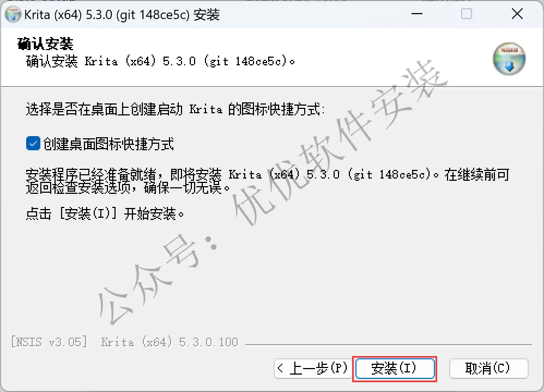Click the 安装程序已经准备就绪 paragraph

(268, 181)
